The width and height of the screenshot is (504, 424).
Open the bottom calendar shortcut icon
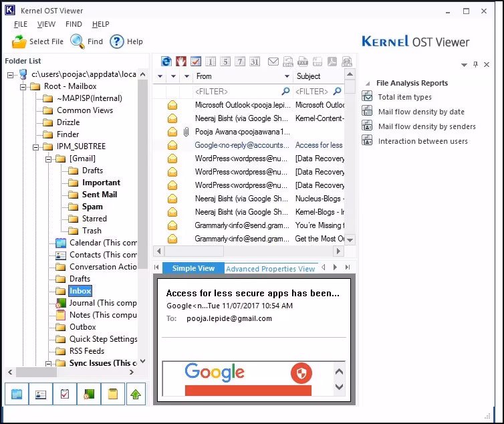(17, 394)
